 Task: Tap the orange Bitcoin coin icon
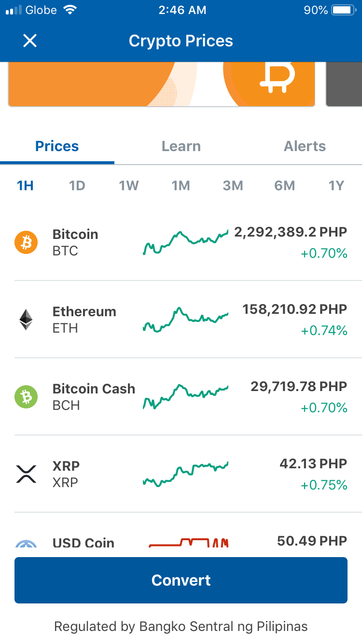26,242
